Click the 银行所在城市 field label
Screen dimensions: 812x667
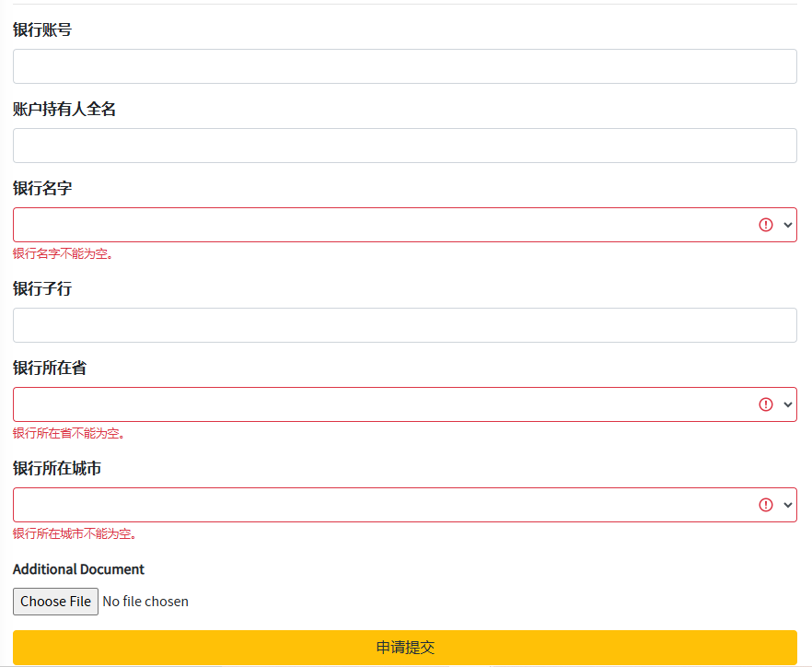click(x=57, y=469)
